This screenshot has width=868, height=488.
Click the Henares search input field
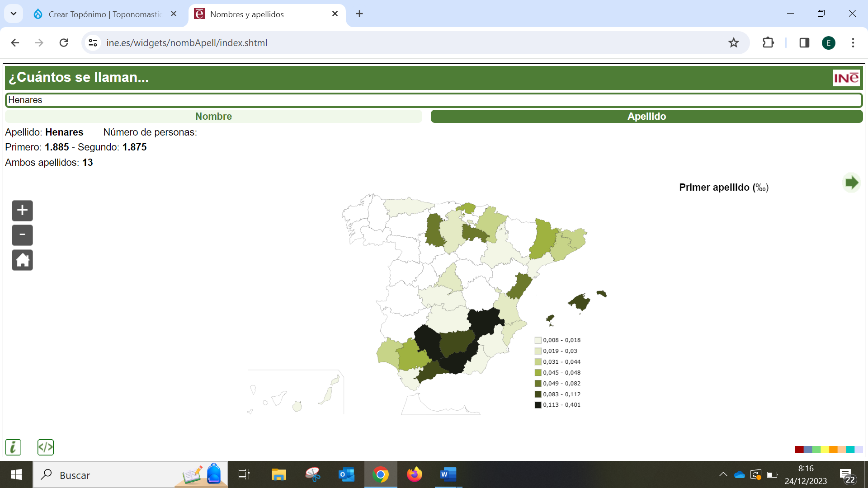[x=434, y=100]
